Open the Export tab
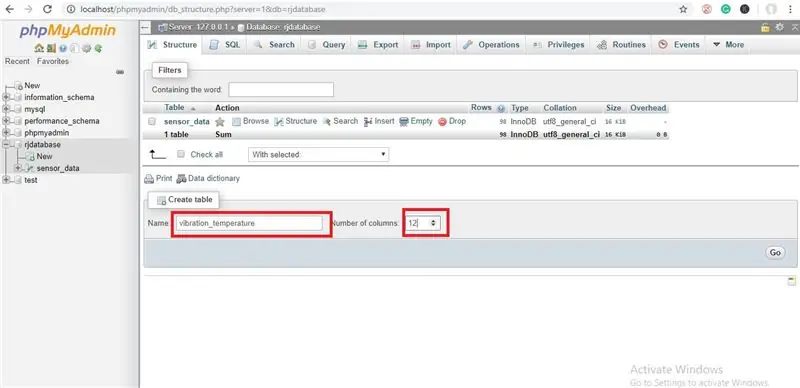The height and width of the screenshot is (388, 800). pyautogui.click(x=378, y=44)
